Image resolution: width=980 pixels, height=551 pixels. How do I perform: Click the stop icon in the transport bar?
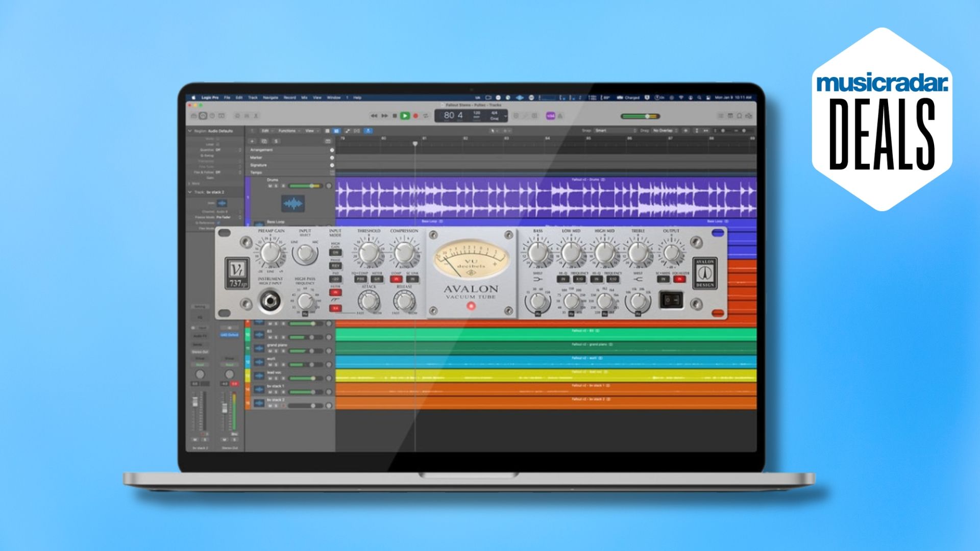(x=395, y=116)
